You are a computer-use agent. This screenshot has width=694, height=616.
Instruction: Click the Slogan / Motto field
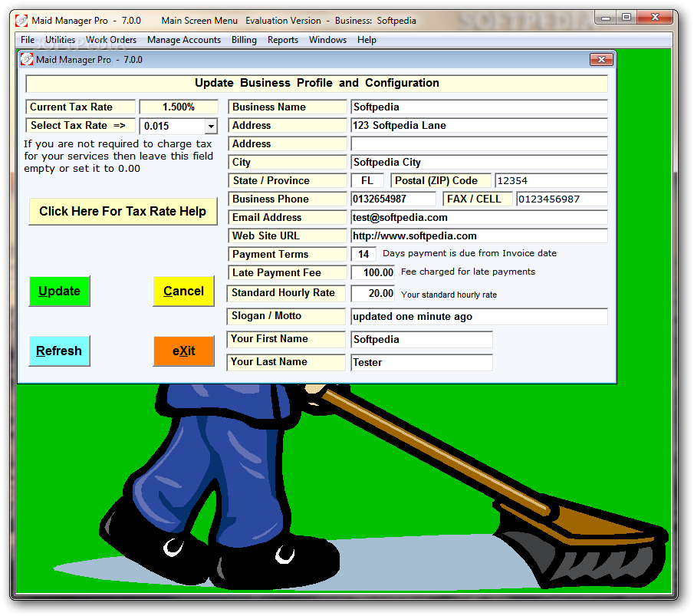tap(479, 317)
